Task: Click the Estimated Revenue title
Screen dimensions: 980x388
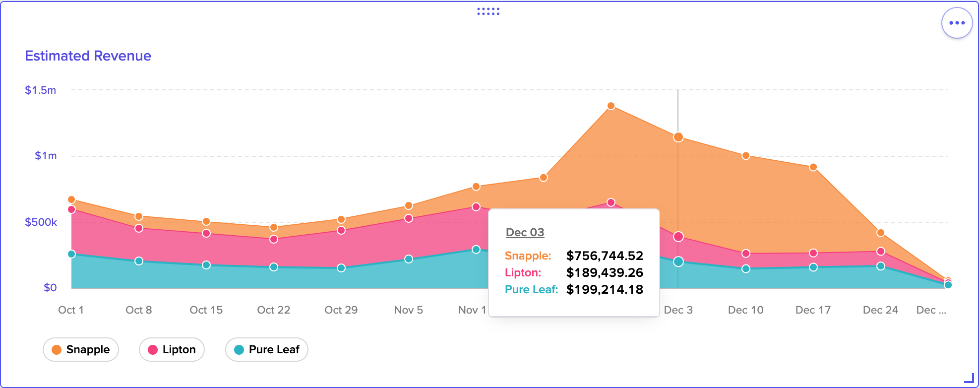Action: (x=88, y=56)
